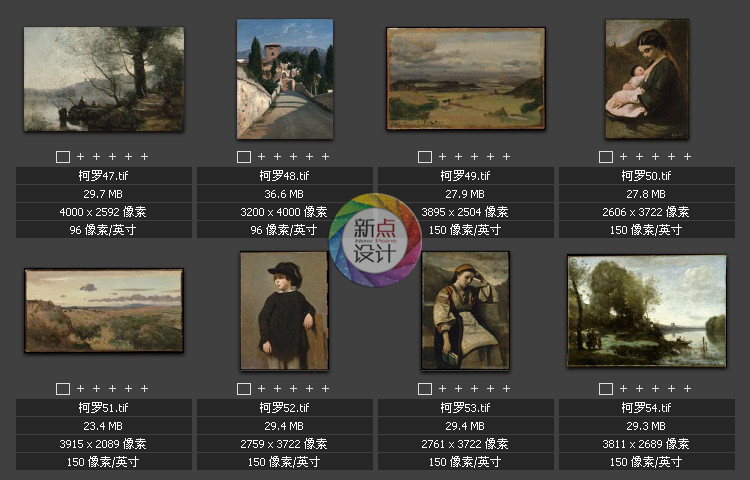The width and height of the screenshot is (750, 480).
Task: Set fifth rating mark on 柯罗49.tif
Action: click(507, 156)
